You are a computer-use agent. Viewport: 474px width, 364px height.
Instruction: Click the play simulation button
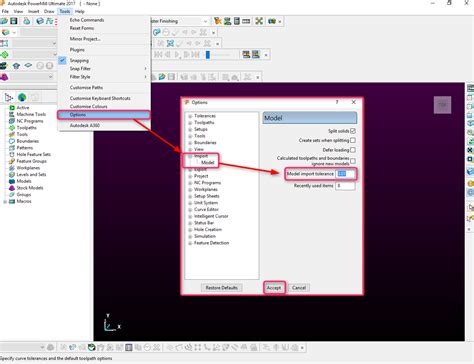tap(177, 54)
